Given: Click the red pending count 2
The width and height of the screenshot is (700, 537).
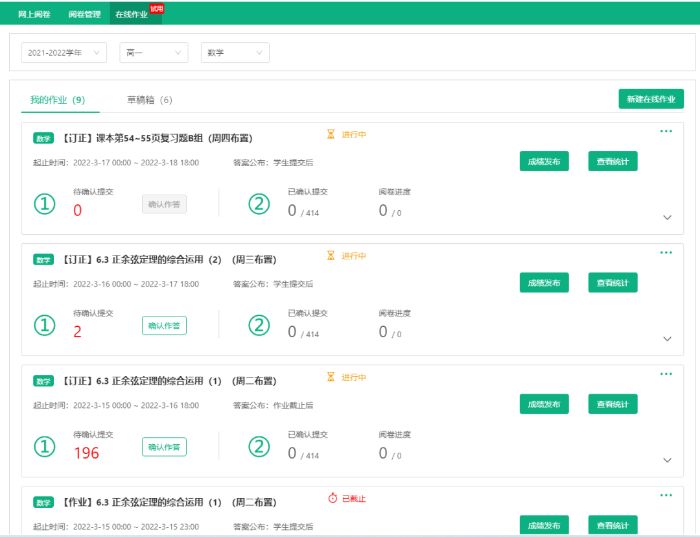Looking at the screenshot, I should [x=77, y=332].
